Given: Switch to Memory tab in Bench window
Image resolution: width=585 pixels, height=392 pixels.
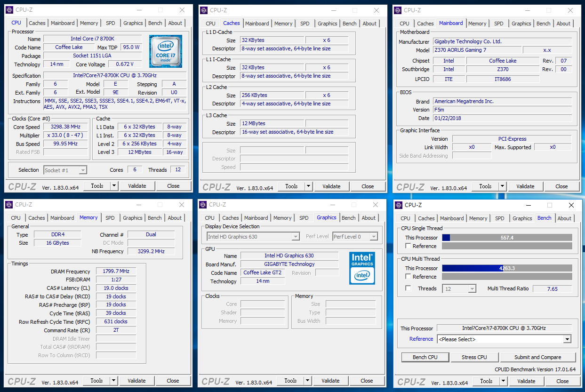Looking at the screenshot, I should click(x=478, y=218).
